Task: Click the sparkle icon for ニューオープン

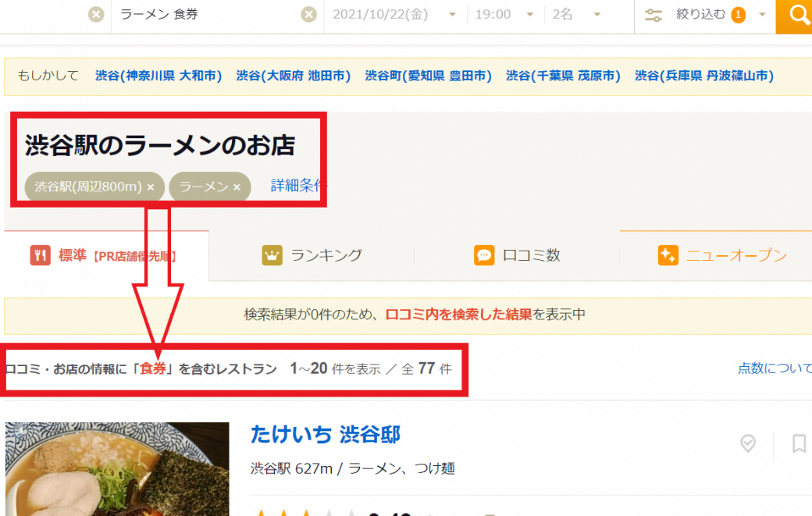Action: 668,255
